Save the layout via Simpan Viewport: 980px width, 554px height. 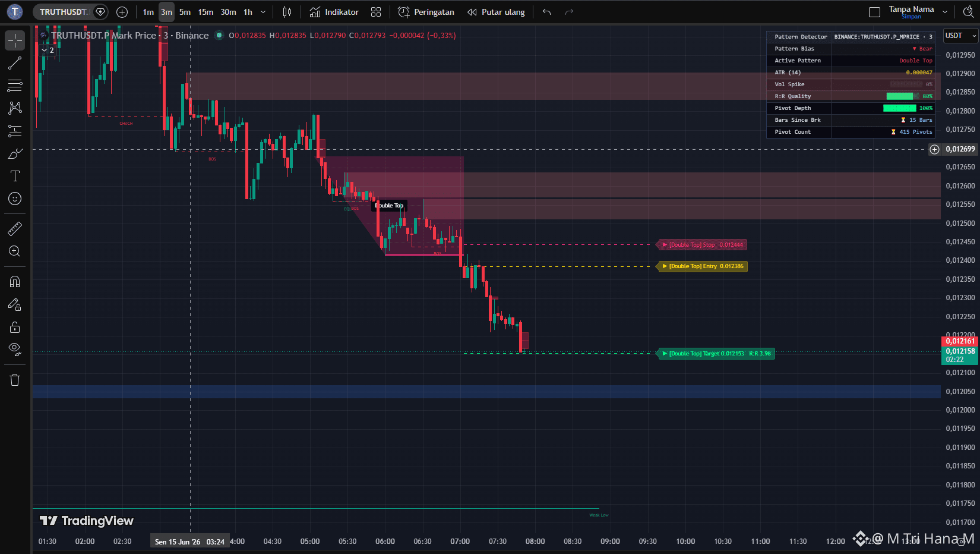pyautogui.click(x=911, y=17)
